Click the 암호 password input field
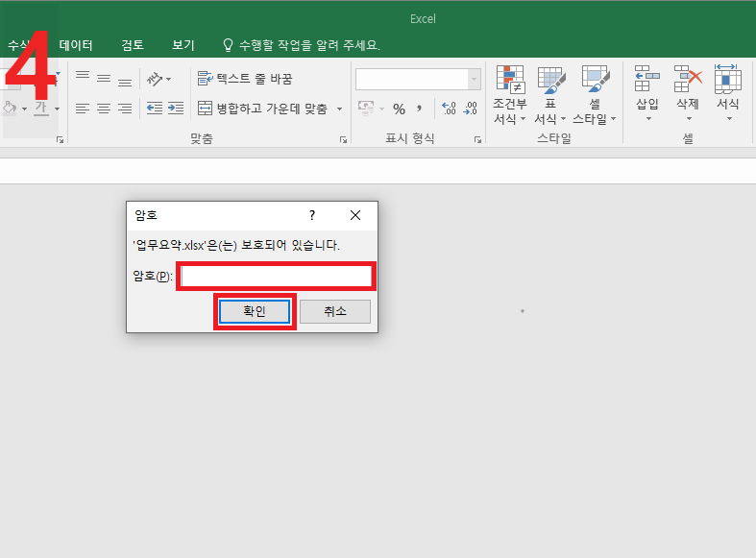 (x=277, y=276)
